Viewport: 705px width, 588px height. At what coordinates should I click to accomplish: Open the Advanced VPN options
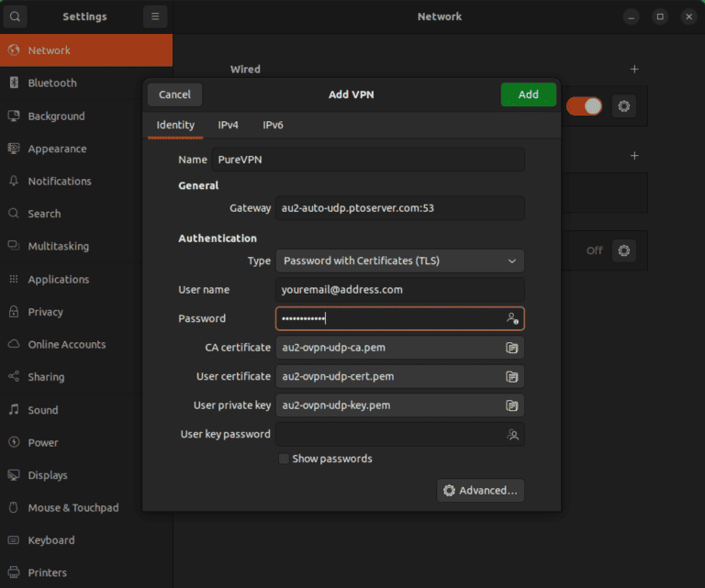(x=480, y=491)
